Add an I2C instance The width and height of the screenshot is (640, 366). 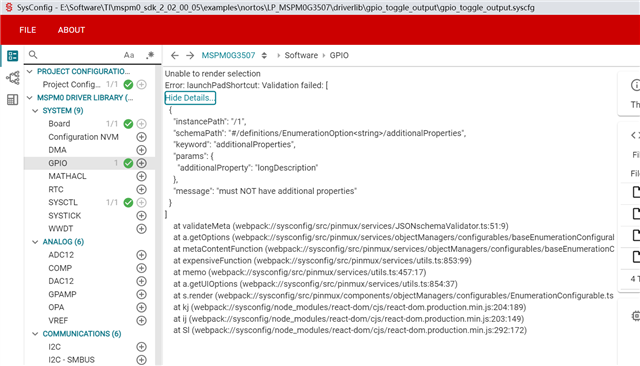[x=141, y=347]
